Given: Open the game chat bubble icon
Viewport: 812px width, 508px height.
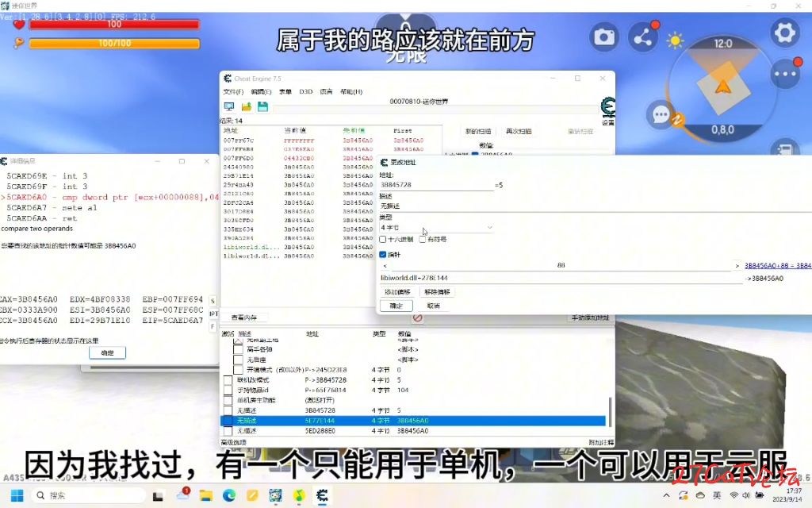Looking at the screenshot, I should point(661,114).
